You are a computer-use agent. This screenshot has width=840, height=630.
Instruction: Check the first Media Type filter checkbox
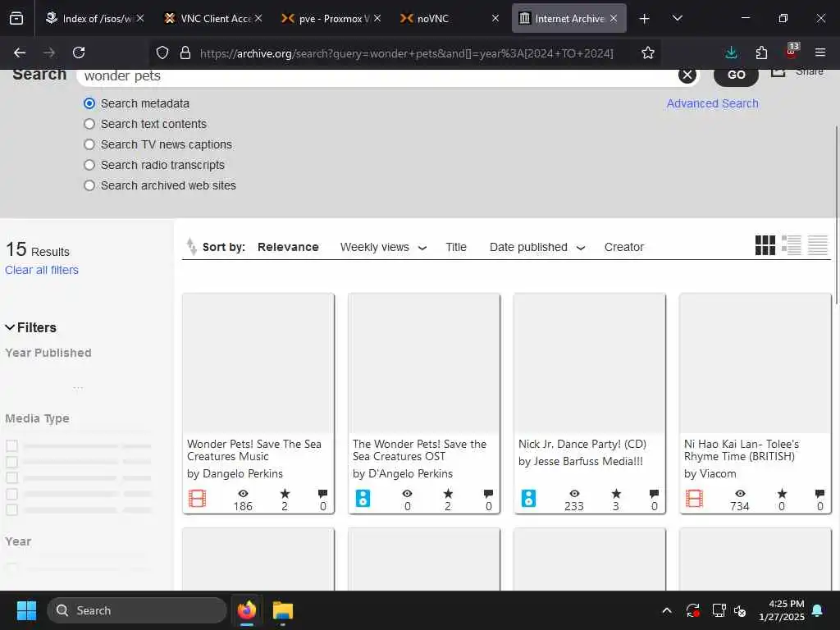click(x=11, y=445)
